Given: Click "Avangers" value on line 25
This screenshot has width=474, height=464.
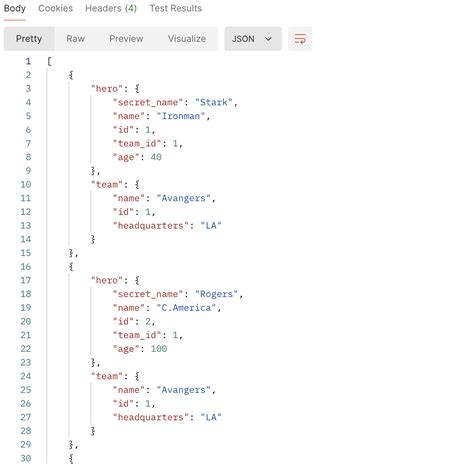Looking at the screenshot, I should click(x=184, y=390).
